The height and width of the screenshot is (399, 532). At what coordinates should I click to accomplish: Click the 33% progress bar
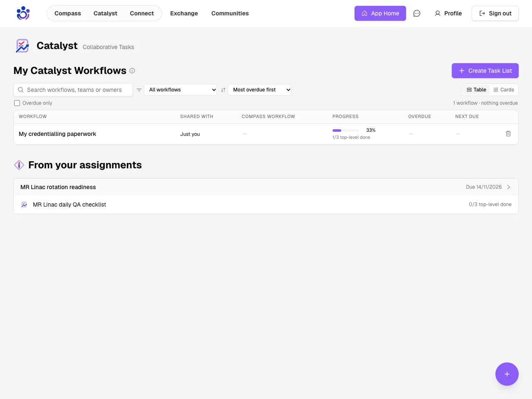pos(346,131)
